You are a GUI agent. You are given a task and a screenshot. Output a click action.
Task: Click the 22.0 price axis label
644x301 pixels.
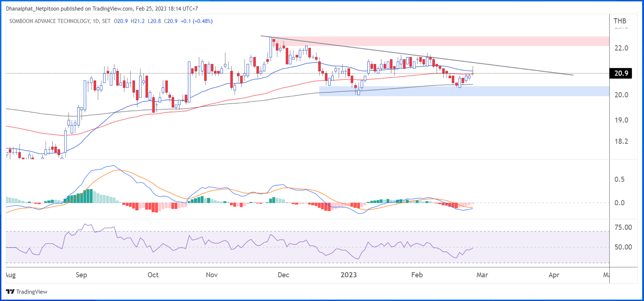pos(621,48)
